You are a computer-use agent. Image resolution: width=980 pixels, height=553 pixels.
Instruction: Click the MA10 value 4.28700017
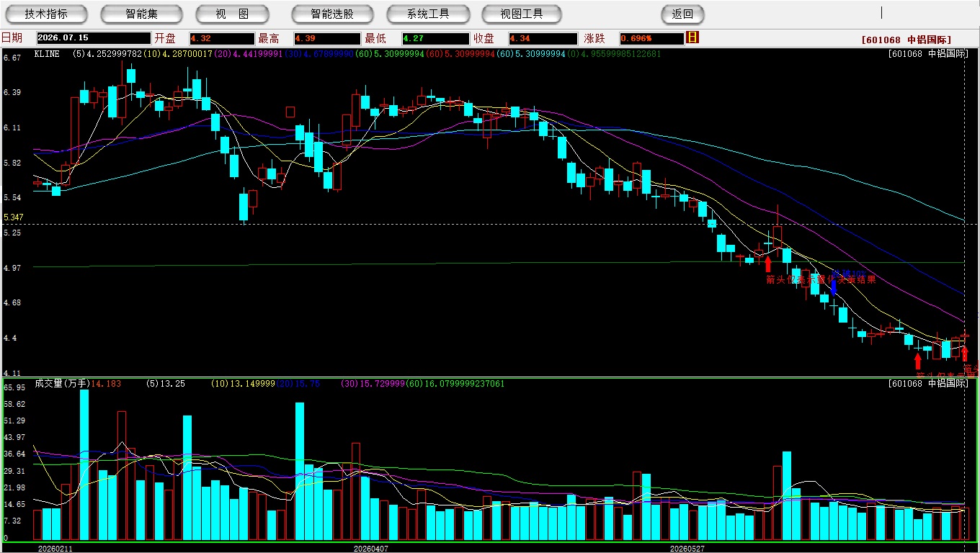click(x=187, y=54)
